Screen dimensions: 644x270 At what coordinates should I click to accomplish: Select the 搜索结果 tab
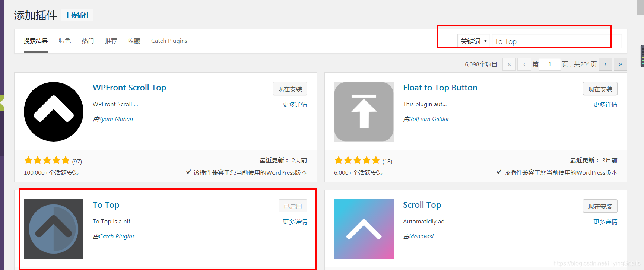point(36,41)
